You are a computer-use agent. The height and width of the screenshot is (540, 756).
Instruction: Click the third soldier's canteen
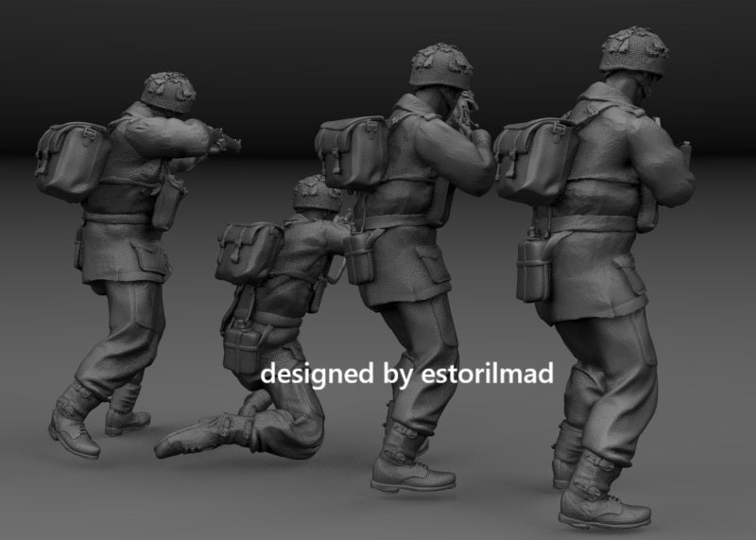359,259
